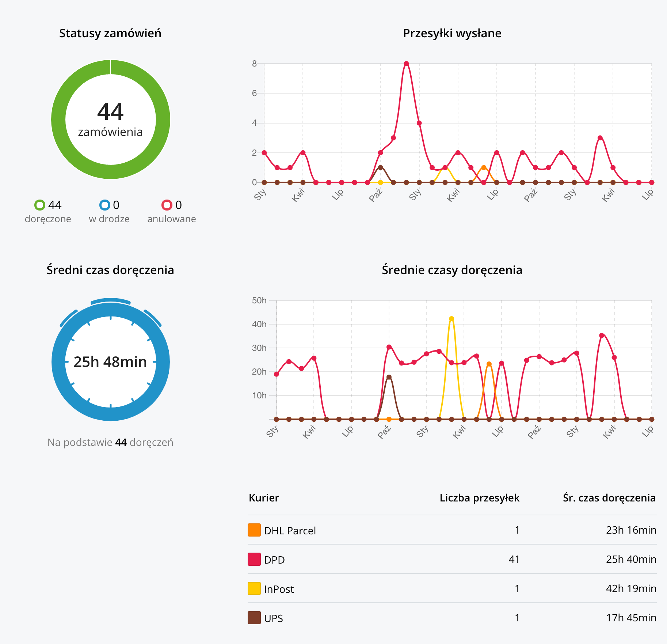Image resolution: width=667 pixels, height=644 pixels.
Task: Click the peak of 8 on the shipments chart
Action: coord(406,64)
